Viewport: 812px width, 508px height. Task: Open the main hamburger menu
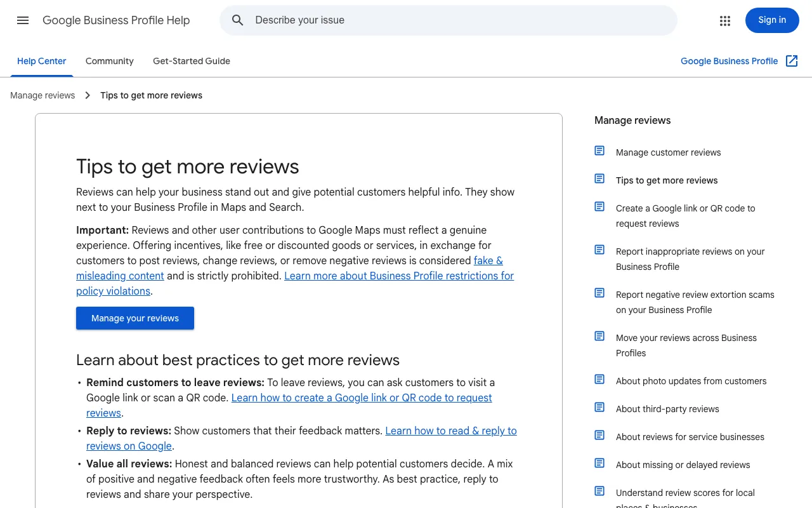click(23, 20)
